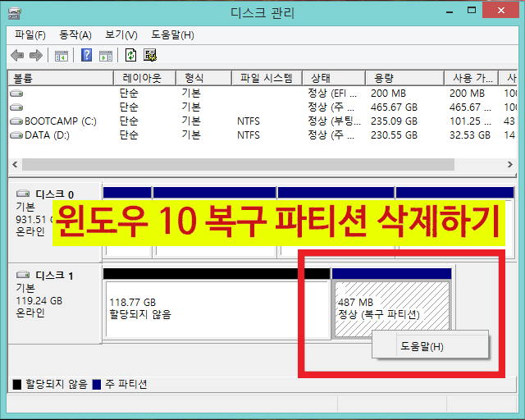Screen dimensions: 525x420
Task: Open the Help question mark icon
Action: [x=87, y=55]
